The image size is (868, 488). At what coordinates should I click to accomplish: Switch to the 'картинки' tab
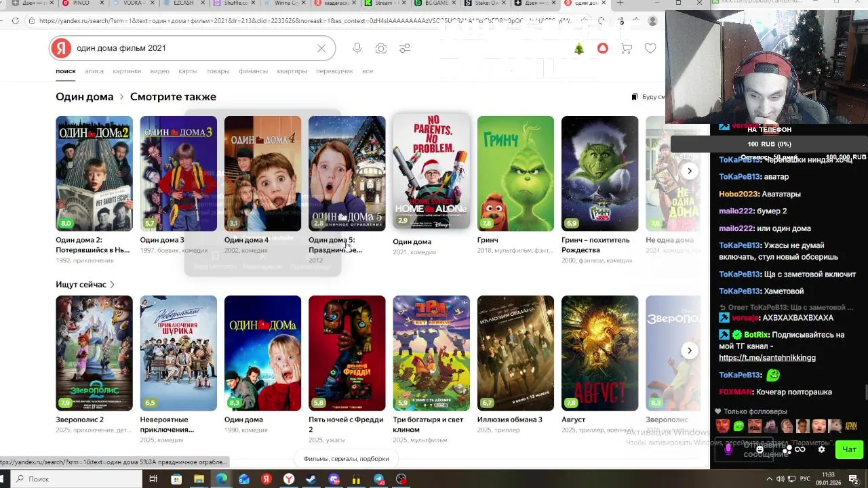click(127, 71)
